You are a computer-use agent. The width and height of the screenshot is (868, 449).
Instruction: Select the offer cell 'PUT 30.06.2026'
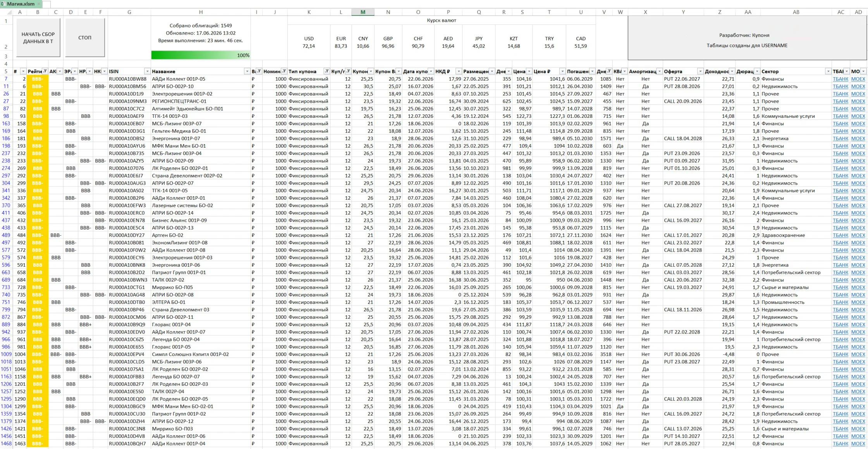pyautogui.click(x=683, y=354)
